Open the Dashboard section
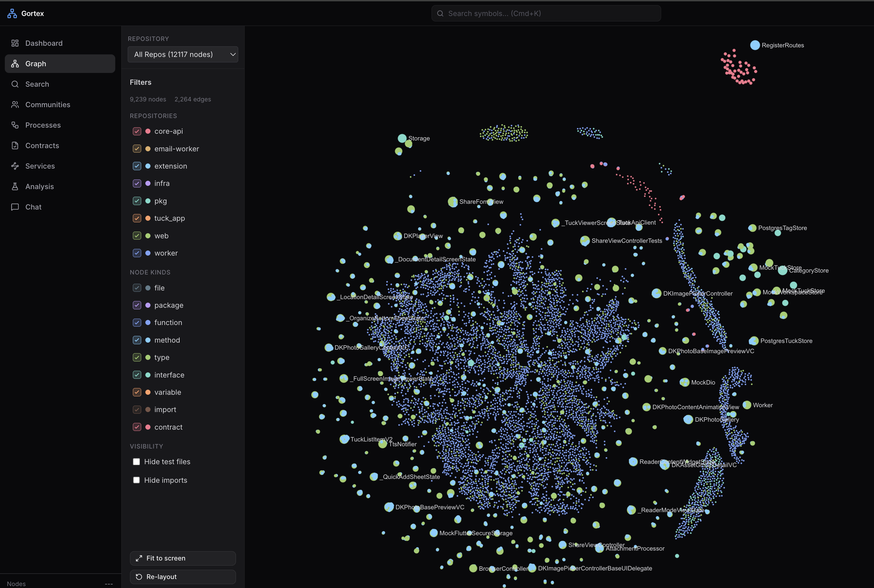The height and width of the screenshot is (588, 874). coord(44,43)
